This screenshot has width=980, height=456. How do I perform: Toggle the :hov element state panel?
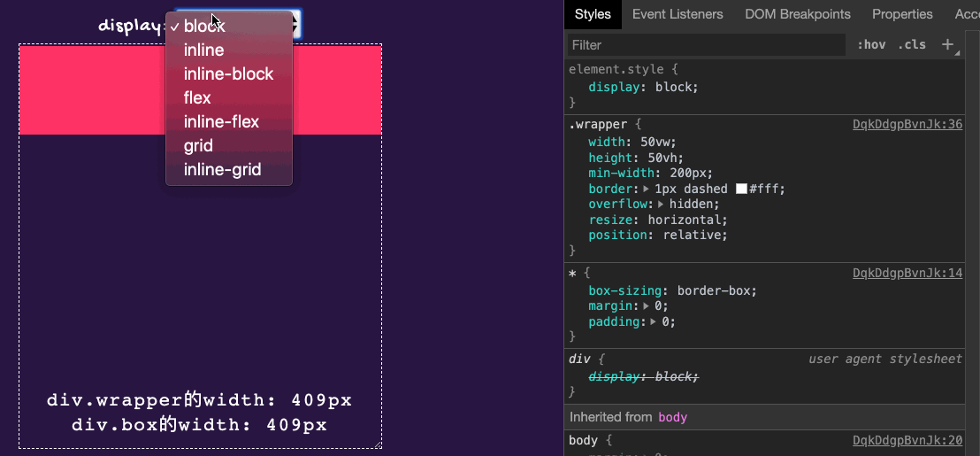pyautogui.click(x=871, y=45)
